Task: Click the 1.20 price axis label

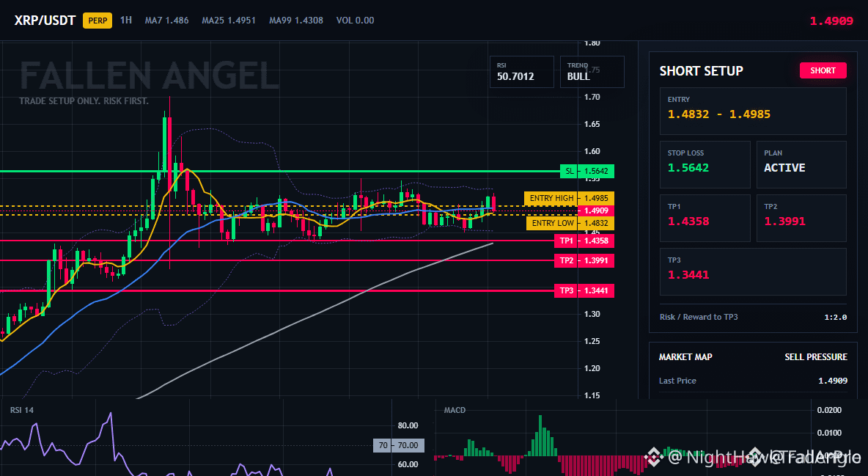Action: [x=592, y=368]
